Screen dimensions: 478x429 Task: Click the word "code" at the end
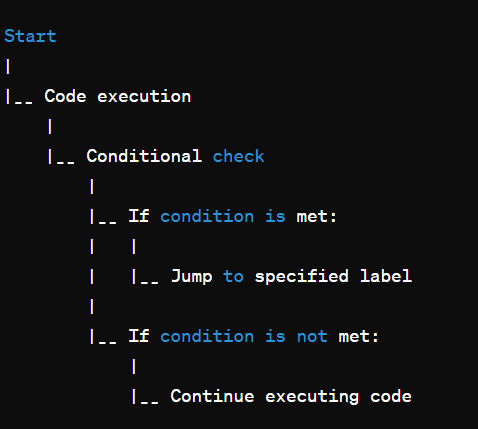click(x=391, y=396)
